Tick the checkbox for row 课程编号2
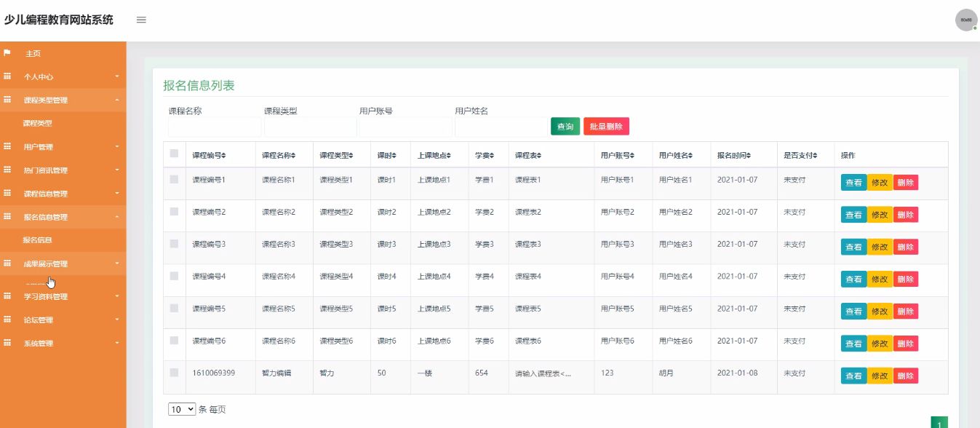Image resolution: width=980 pixels, height=428 pixels. pyautogui.click(x=174, y=211)
